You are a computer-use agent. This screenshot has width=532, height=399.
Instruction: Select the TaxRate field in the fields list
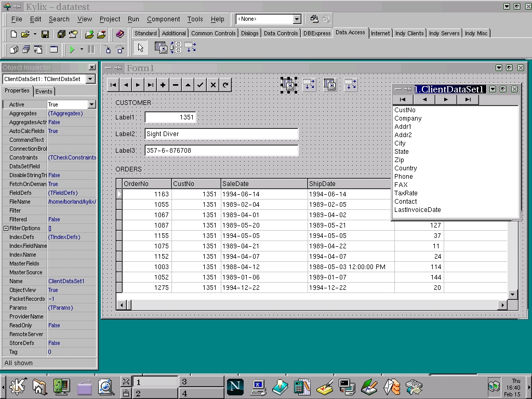pyautogui.click(x=406, y=193)
